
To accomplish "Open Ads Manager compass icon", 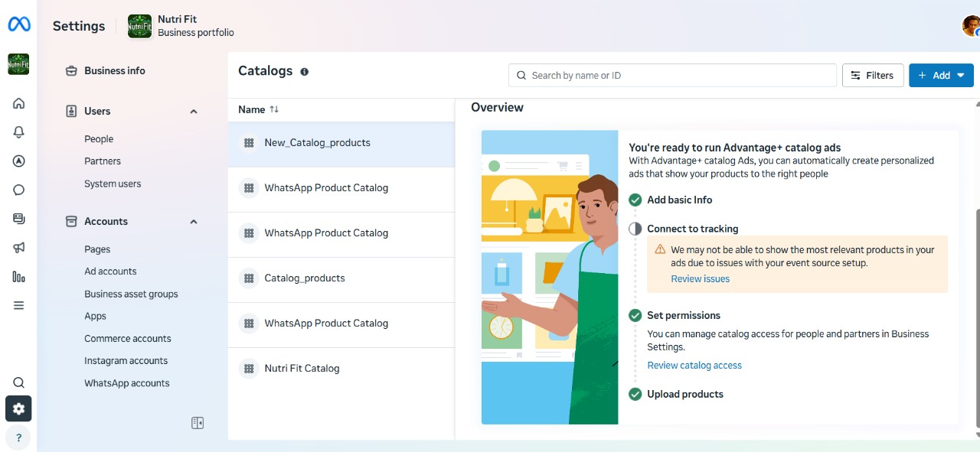I will point(19,161).
